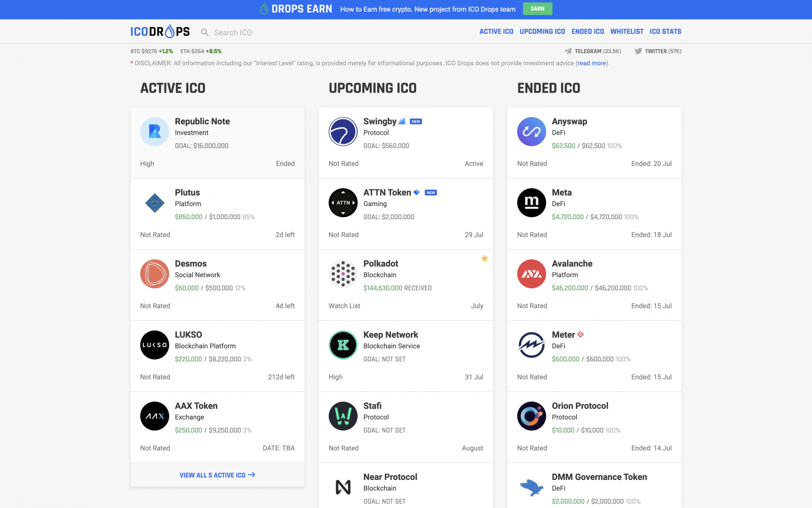Image resolution: width=812 pixels, height=508 pixels.
Task: Open the Polkadot dotted logo
Action: (x=343, y=274)
